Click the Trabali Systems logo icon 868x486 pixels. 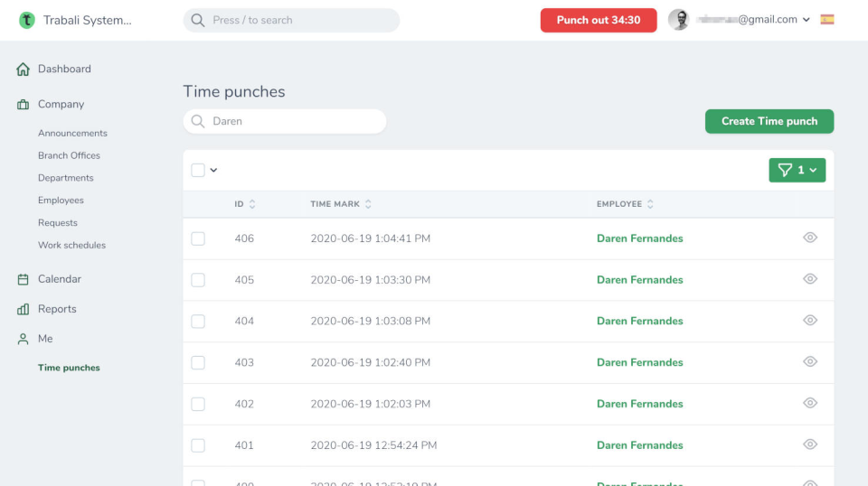pyautogui.click(x=27, y=20)
